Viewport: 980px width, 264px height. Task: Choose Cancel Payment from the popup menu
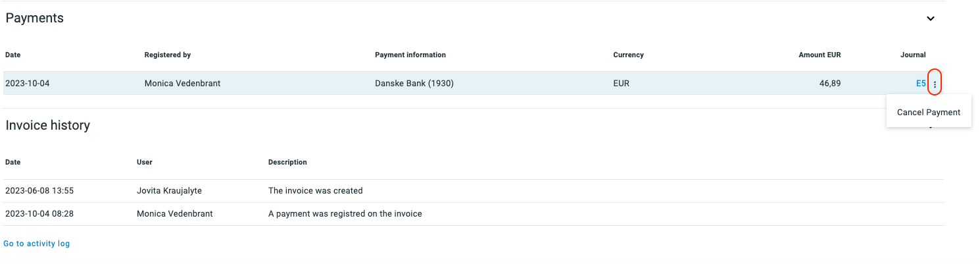click(x=929, y=112)
